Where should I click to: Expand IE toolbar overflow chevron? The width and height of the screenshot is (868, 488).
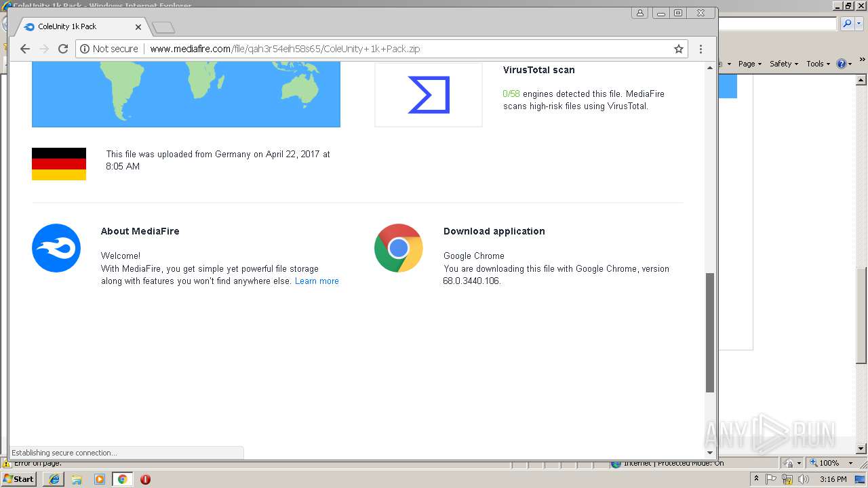coord(862,60)
